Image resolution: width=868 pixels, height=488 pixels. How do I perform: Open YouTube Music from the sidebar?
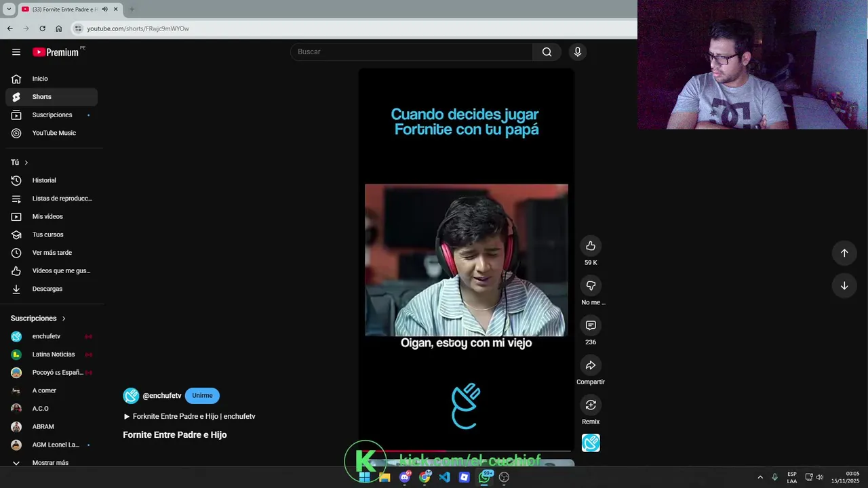pyautogui.click(x=52, y=133)
